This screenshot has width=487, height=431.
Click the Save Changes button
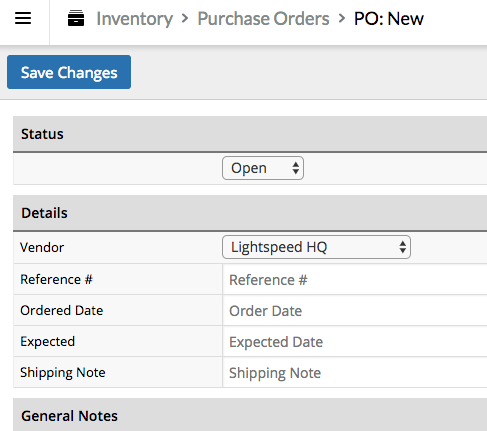pyautogui.click(x=69, y=72)
